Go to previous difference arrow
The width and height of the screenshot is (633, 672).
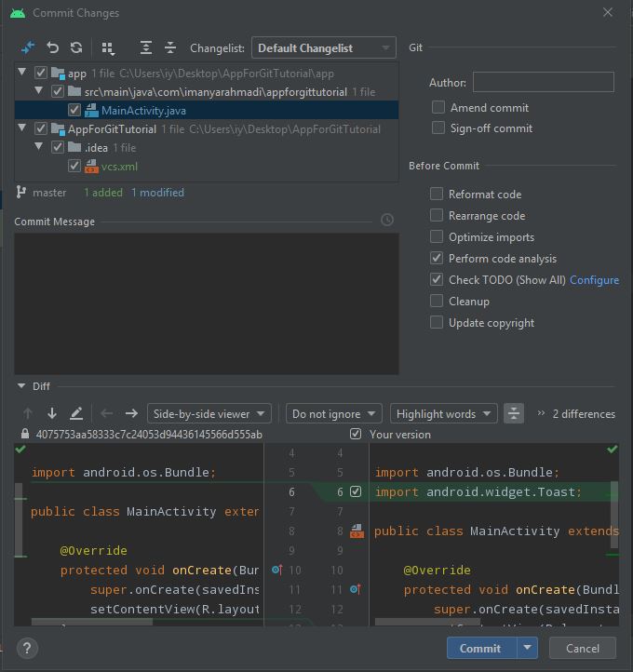point(28,413)
